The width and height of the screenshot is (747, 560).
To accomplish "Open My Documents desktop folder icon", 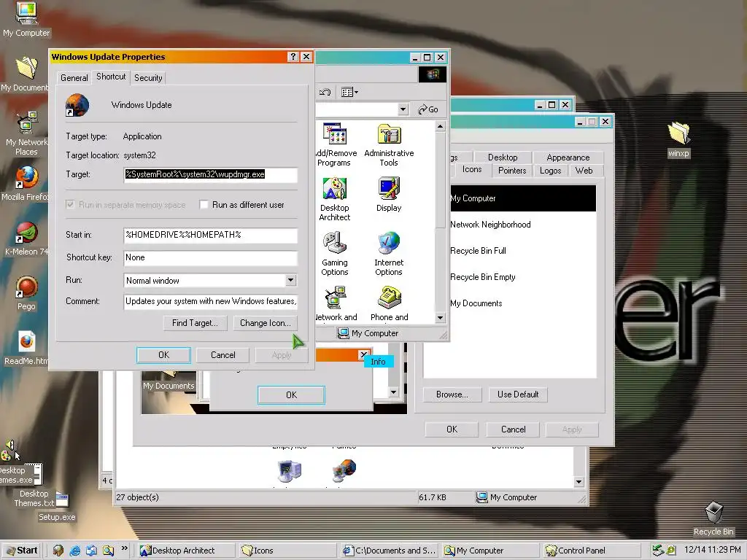I will click(25, 74).
